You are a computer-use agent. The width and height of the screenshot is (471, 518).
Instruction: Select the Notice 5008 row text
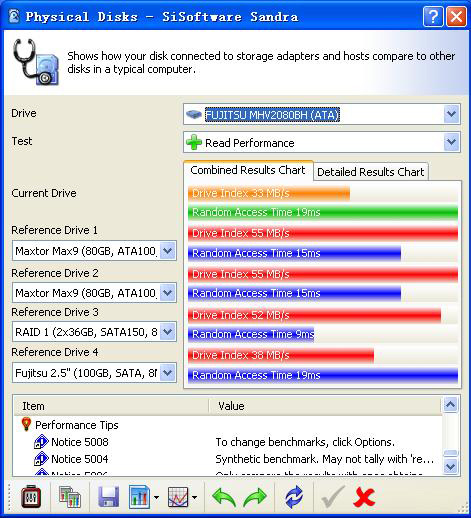[x=80, y=442]
